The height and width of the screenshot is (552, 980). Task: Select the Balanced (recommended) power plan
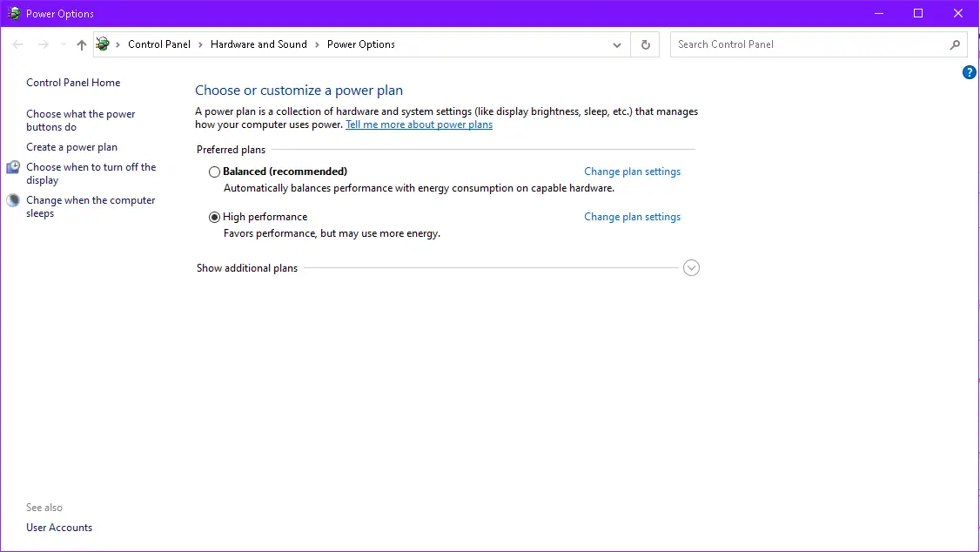214,172
